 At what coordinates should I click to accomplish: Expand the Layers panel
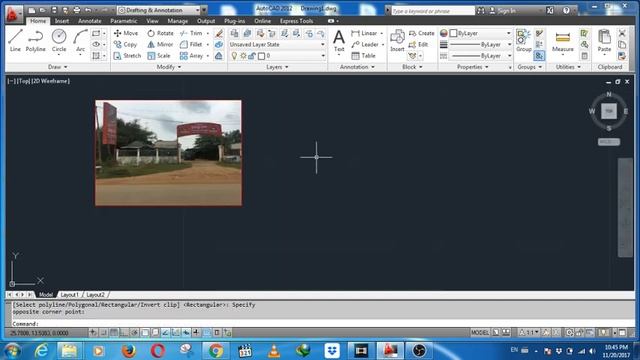[277, 67]
